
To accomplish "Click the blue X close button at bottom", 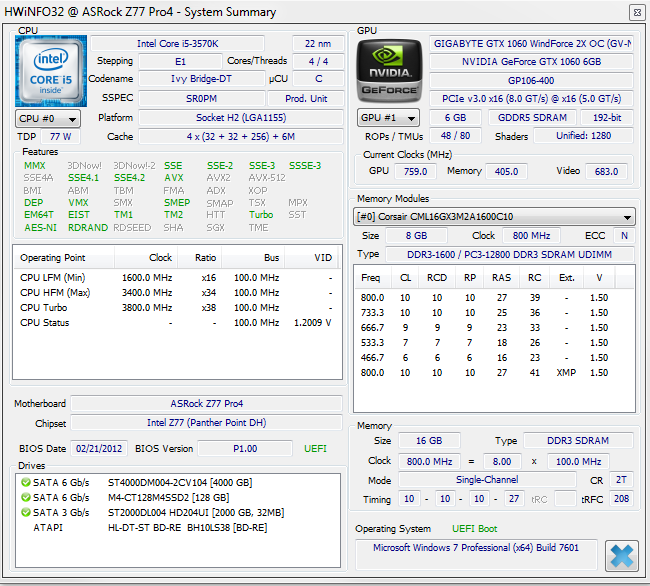I will tap(621, 556).
